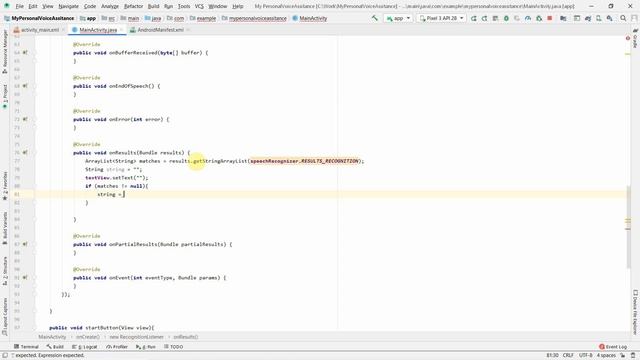Toggle the Structure side panel

point(5,271)
